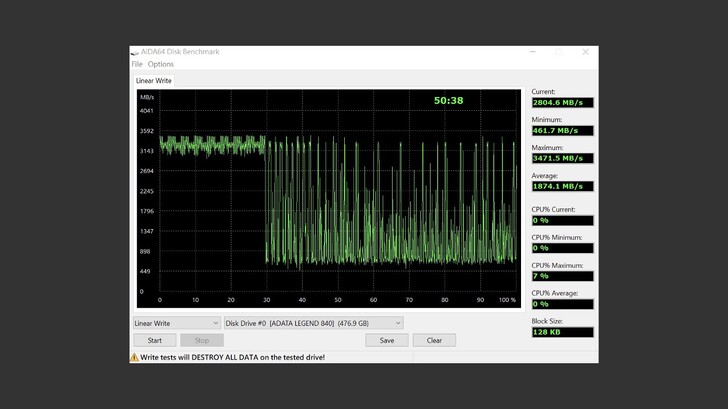The image size is (728, 409).
Task: Select the Linear Write tab
Action: pos(153,81)
